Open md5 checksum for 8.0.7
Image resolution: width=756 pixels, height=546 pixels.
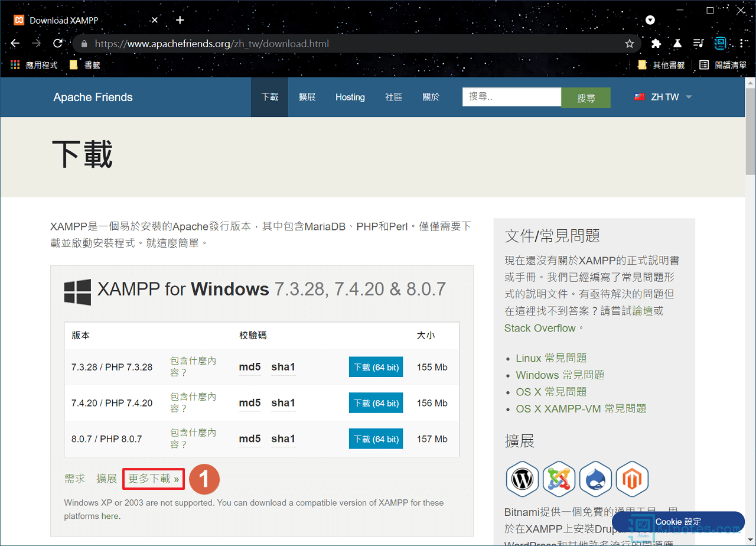250,439
